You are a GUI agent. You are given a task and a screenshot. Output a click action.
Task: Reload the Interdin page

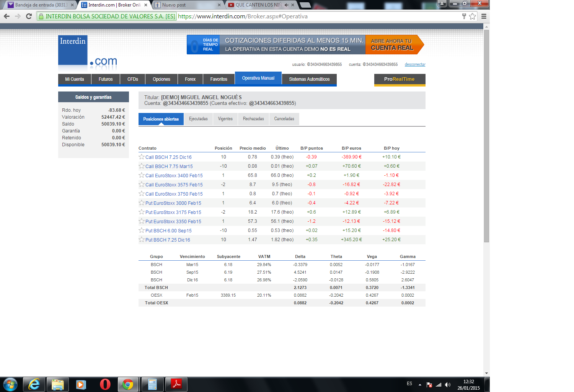(29, 16)
